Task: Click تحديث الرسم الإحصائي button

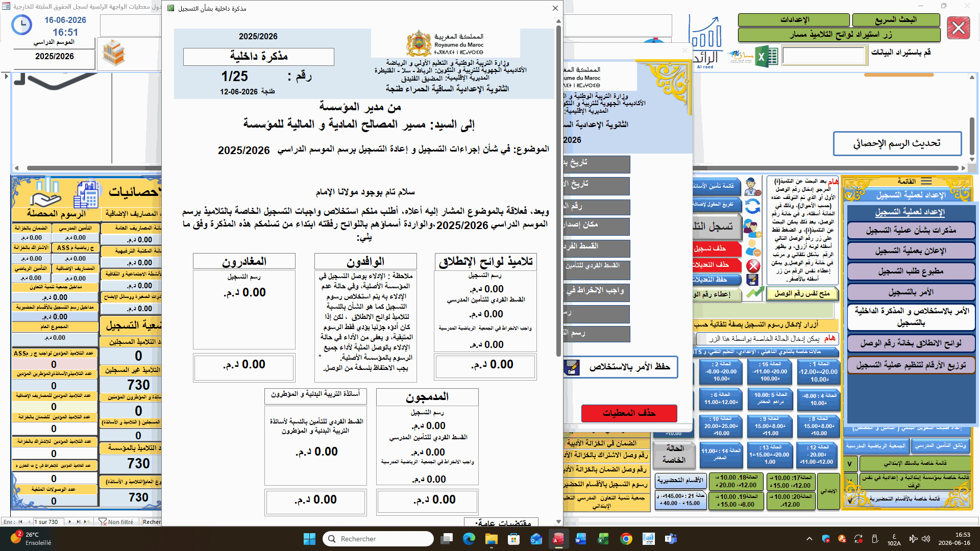Action: coord(897,143)
